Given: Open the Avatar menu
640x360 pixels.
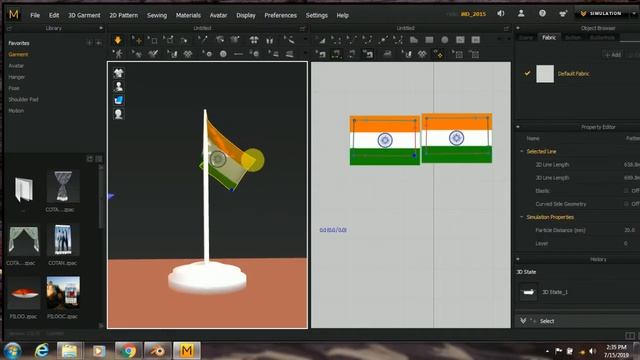Looking at the screenshot, I should click(218, 15).
